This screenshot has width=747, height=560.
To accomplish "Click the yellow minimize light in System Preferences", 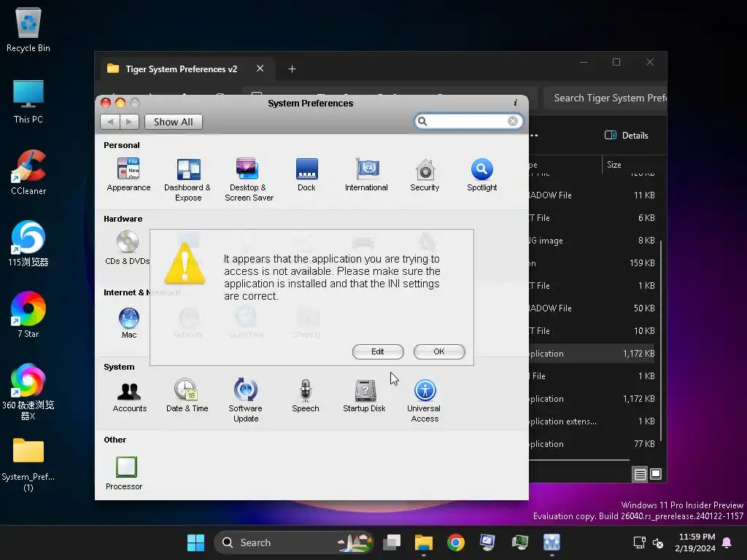I will [x=120, y=103].
